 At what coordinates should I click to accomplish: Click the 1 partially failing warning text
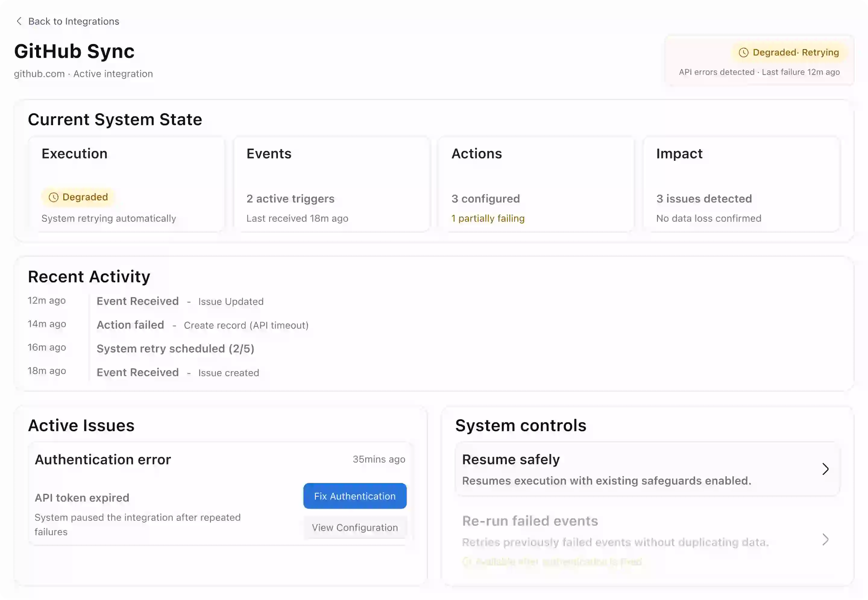488,218
